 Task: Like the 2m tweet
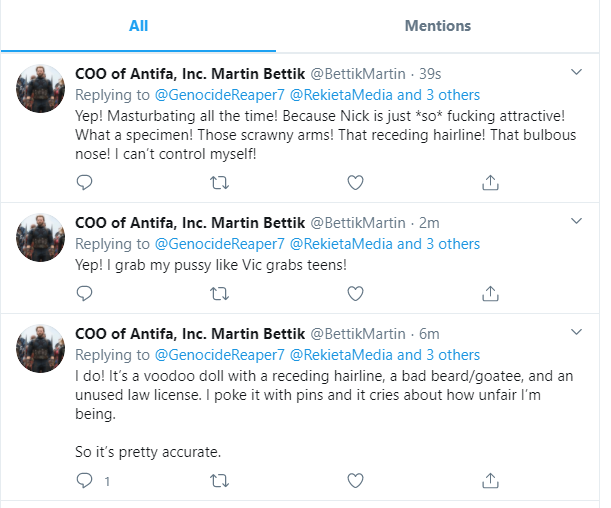coord(355,293)
